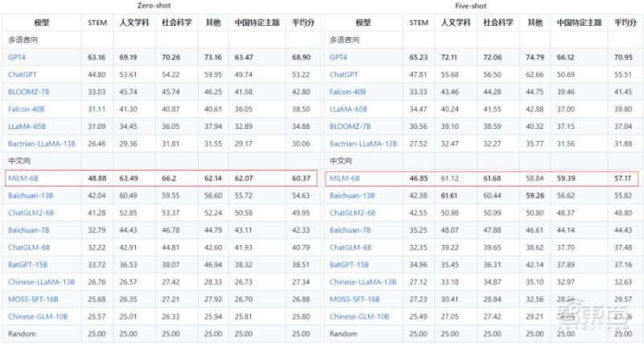Select the cell value 63.49
The image size is (644, 344).
(x=128, y=178)
